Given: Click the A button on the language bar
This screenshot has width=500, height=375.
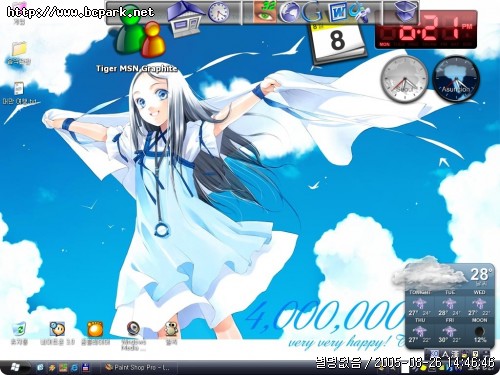Looking at the screenshot, I should (x=445, y=354).
